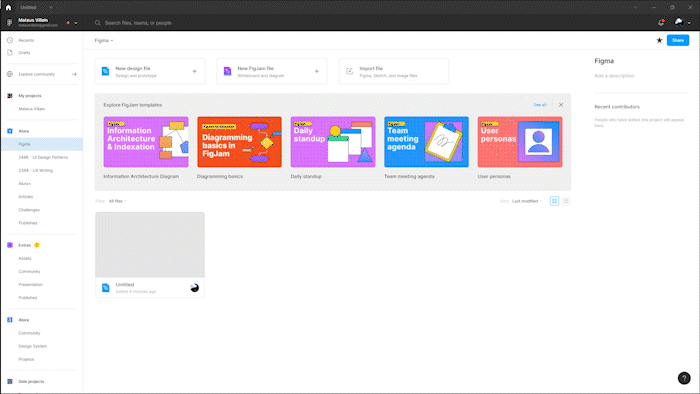This screenshot has height=394, width=700.
Task: Click the avatar on Untitled file card
Action: click(195, 288)
